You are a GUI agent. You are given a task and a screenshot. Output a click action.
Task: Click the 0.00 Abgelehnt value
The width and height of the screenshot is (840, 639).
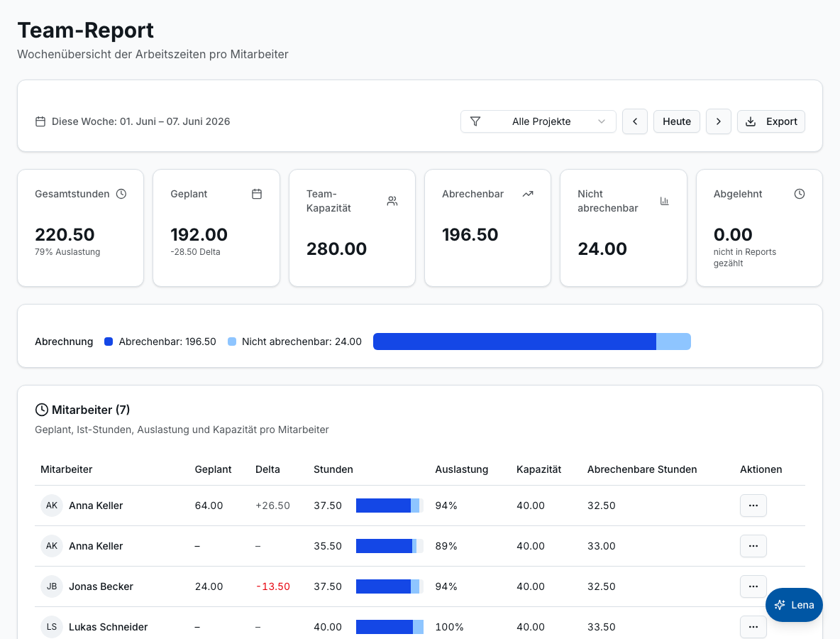click(x=733, y=235)
